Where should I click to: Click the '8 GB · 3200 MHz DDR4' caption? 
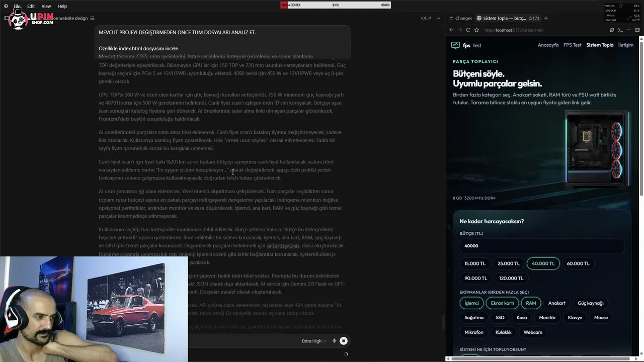(474, 198)
